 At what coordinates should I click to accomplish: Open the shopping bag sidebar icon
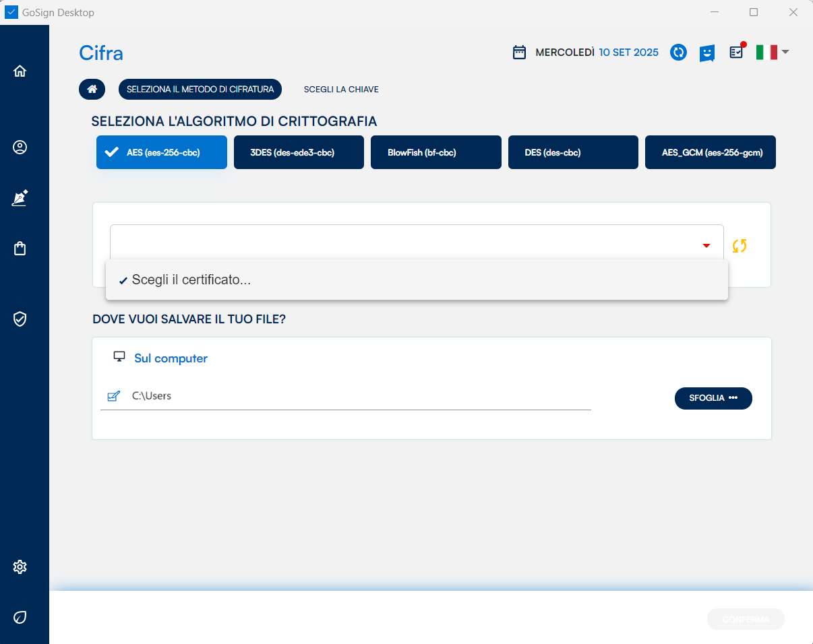(x=20, y=249)
